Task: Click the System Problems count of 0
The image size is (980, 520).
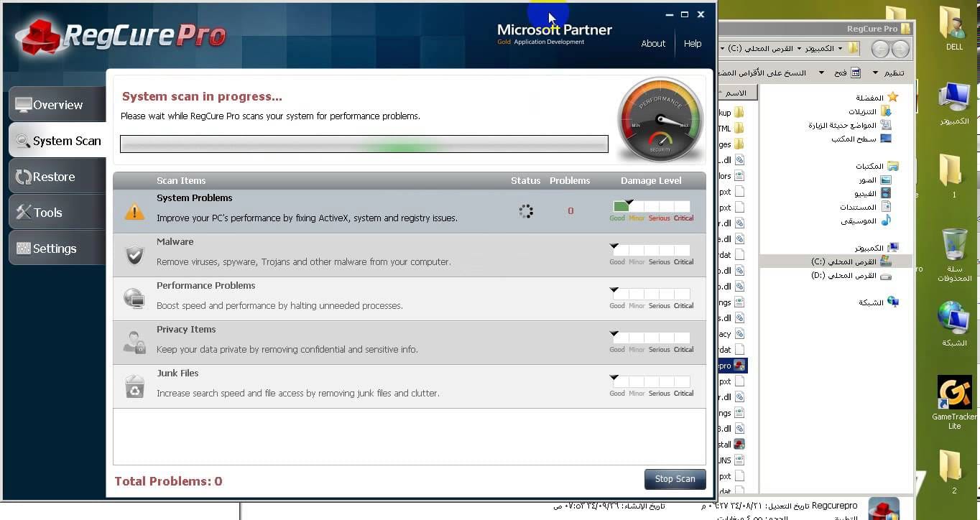Action: pyautogui.click(x=570, y=211)
